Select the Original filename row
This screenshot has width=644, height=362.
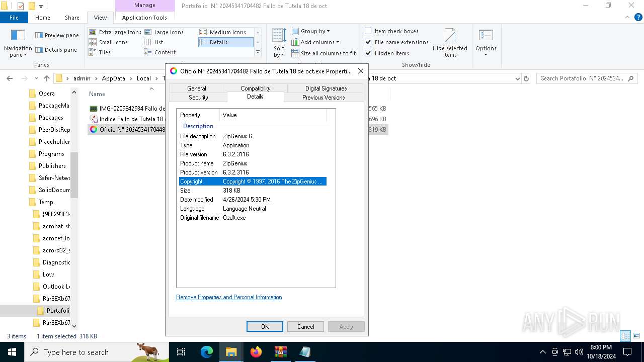coord(253,218)
